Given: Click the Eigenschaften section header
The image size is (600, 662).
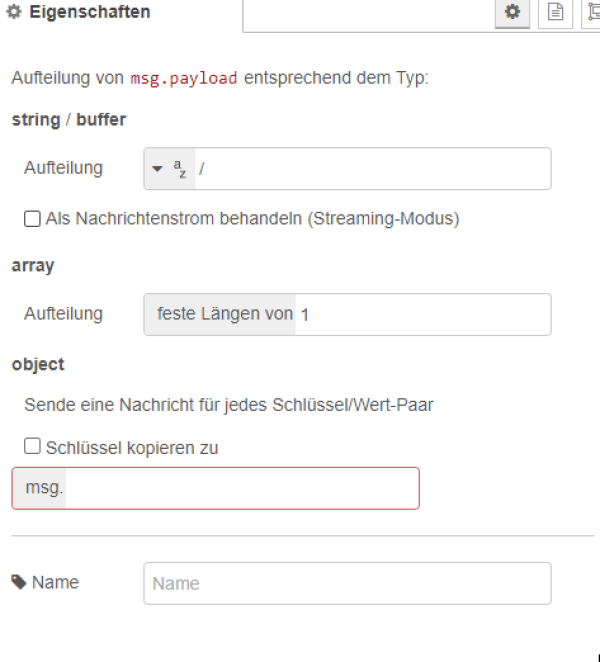Looking at the screenshot, I should (90, 13).
